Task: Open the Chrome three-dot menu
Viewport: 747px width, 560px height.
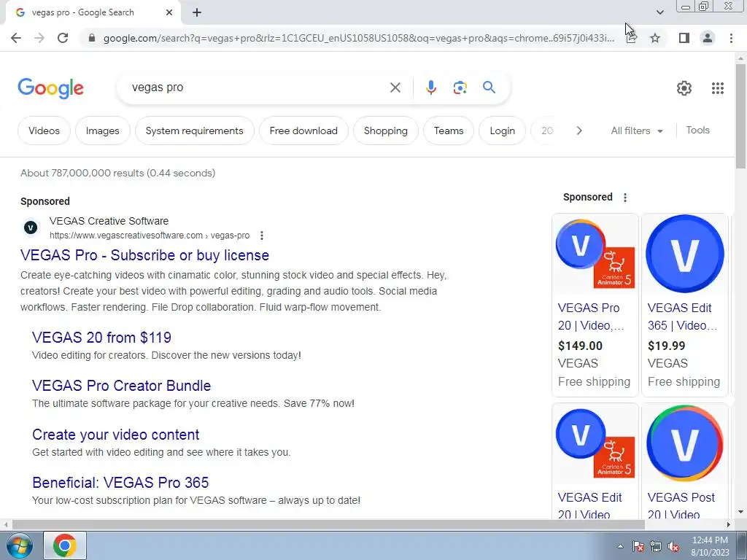Action: tap(731, 38)
